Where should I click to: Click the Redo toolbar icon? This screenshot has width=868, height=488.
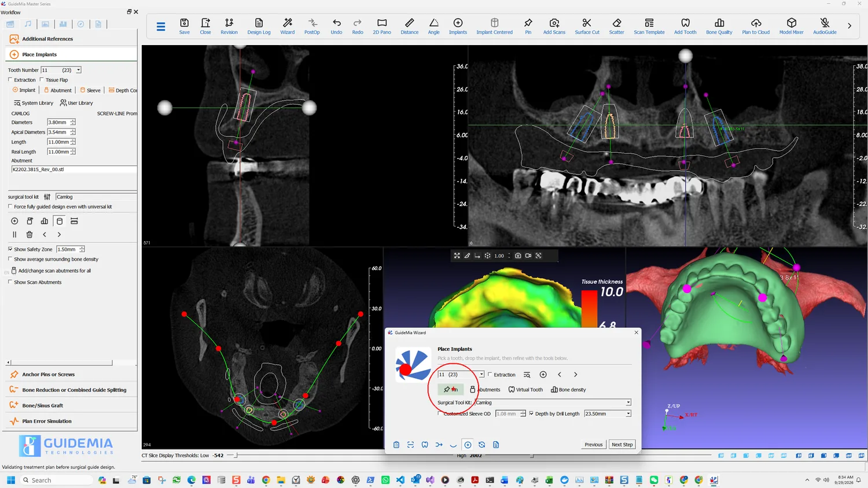pyautogui.click(x=358, y=26)
